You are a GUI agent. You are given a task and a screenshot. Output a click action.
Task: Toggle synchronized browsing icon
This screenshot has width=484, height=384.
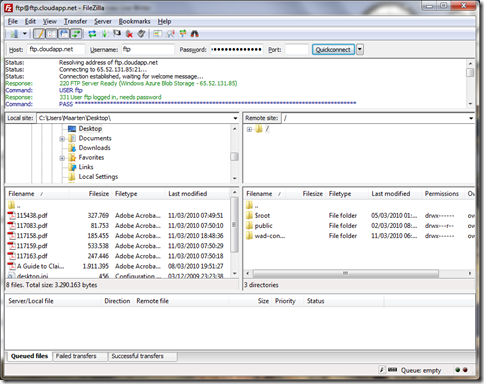(x=183, y=34)
